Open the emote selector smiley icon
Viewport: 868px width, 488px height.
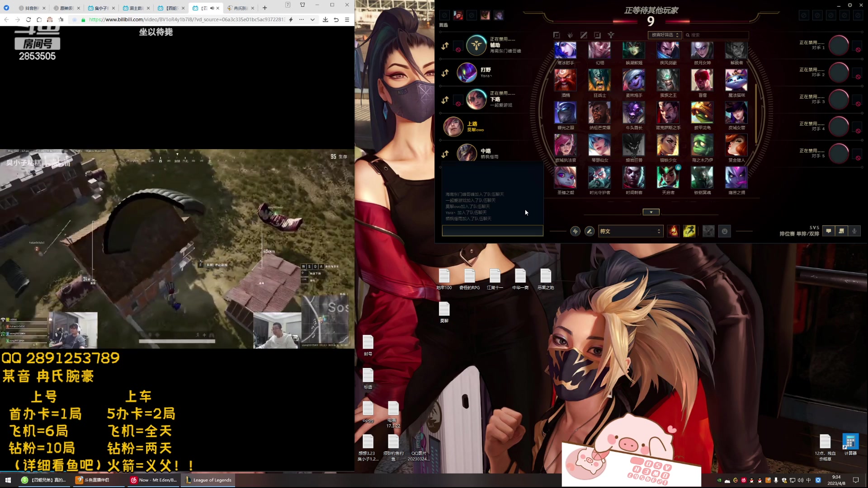(x=725, y=231)
